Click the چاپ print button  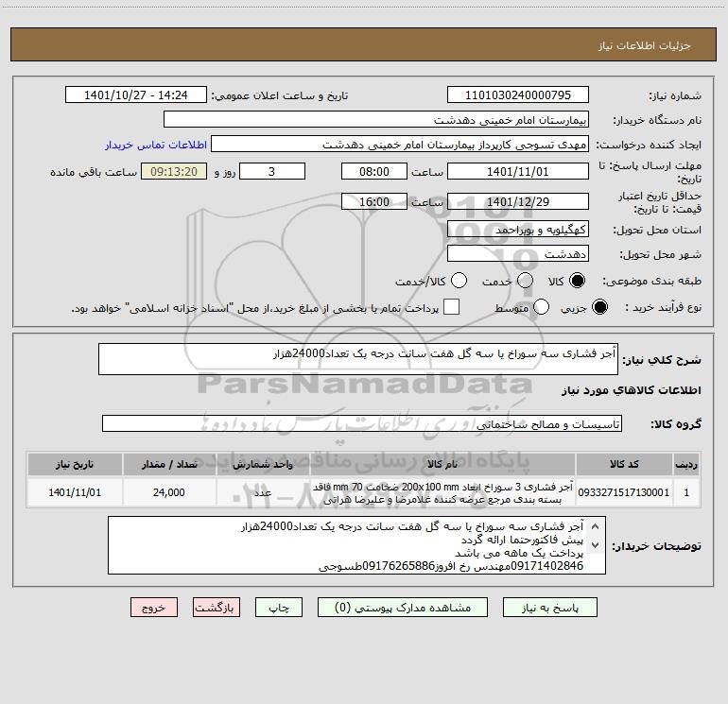[279, 608]
